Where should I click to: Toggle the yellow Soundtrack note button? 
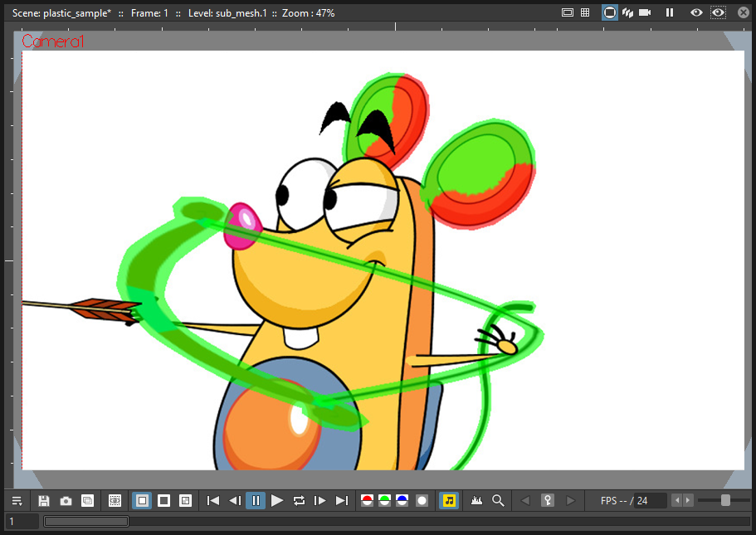point(449,501)
